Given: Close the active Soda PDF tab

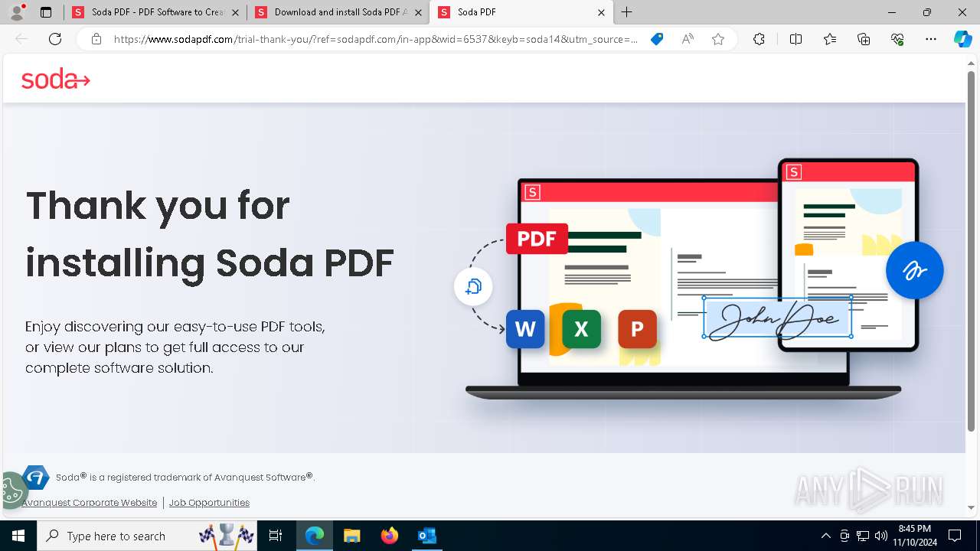Looking at the screenshot, I should (601, 12).
